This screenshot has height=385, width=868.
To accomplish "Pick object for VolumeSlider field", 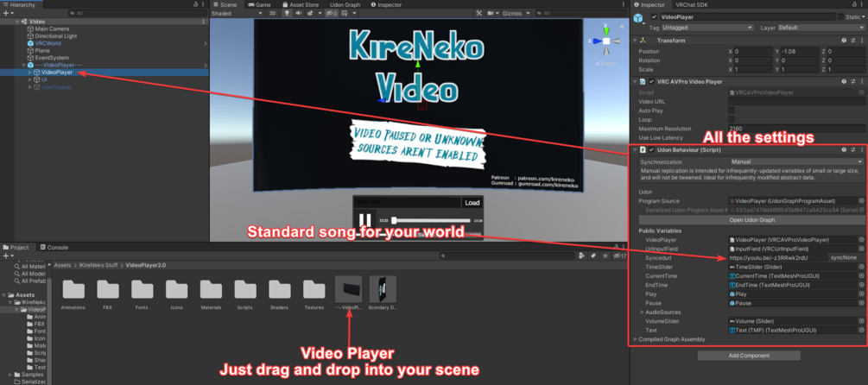I will click(x=861, y=321).
